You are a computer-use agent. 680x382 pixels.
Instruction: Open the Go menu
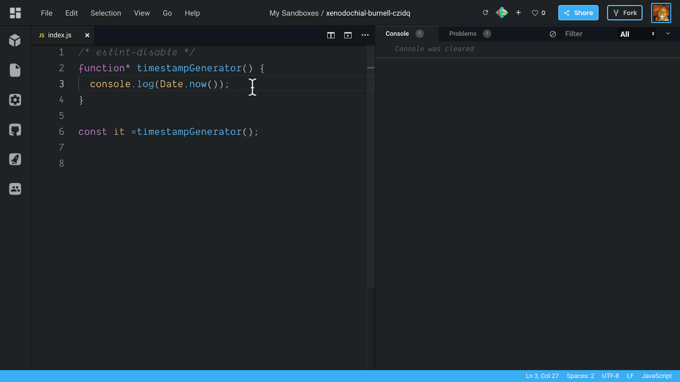167,13
